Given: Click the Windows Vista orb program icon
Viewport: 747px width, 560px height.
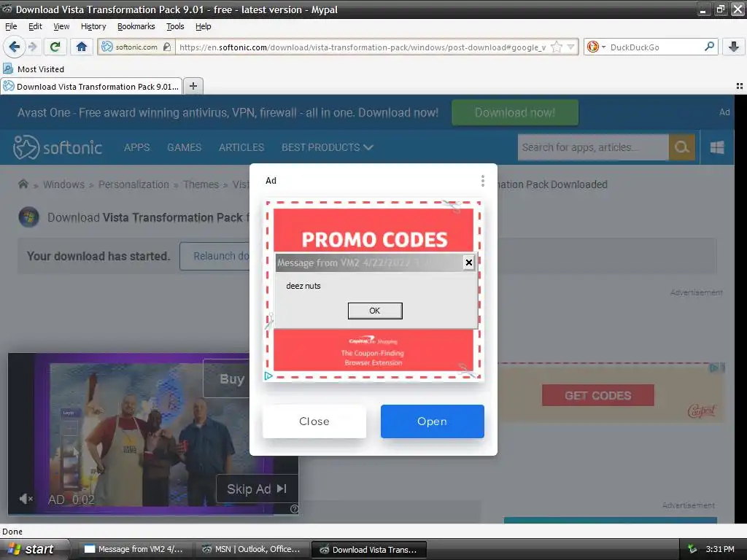Looking at the screenshot, I should click(x=29, y=217).
